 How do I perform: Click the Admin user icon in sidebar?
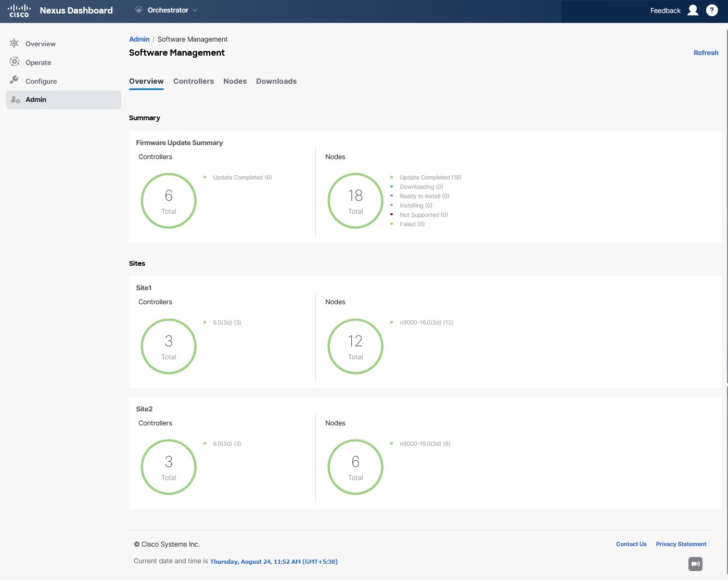(16, 99)
